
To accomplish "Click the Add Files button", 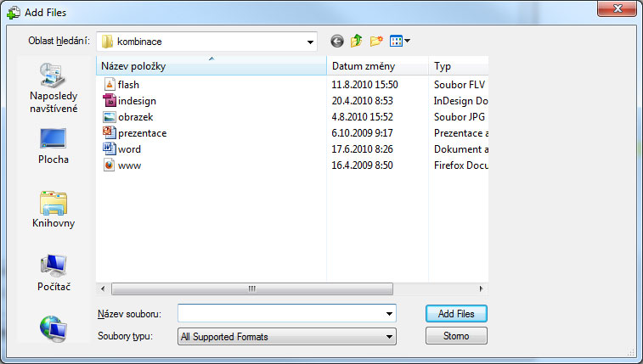I will click(x=456, y=313).
